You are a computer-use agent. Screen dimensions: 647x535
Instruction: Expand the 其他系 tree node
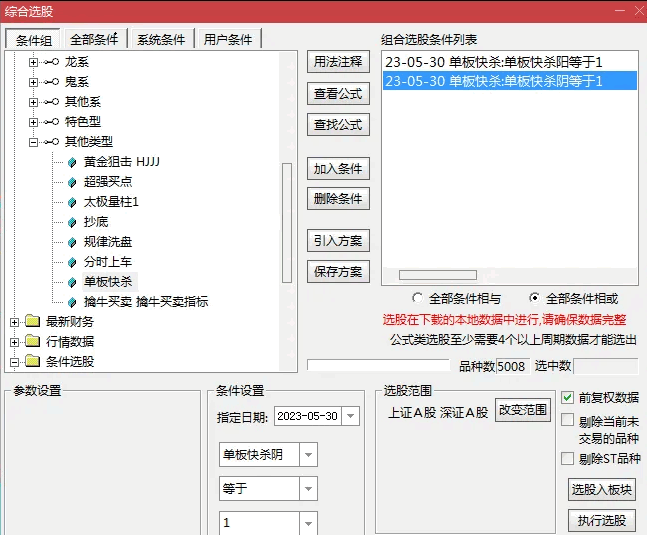(x=33, y=102)
